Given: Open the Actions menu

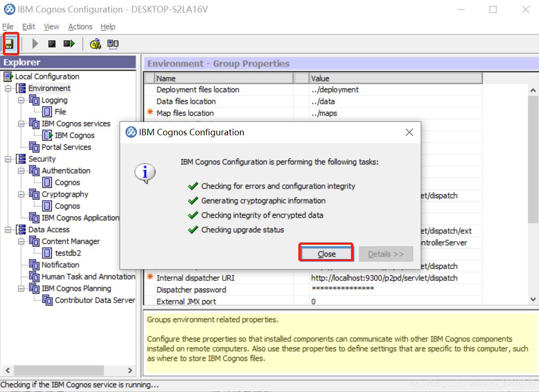Looking at the screenshot, I should coord(80,27).
